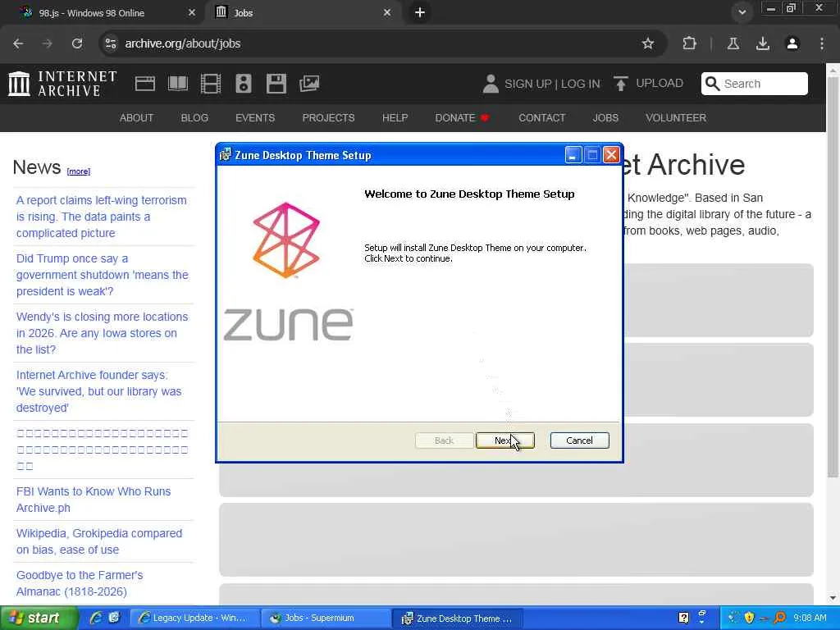The image size is (840, 630).
Task: Open the VOLUNTEER menu item
Action: (x=676, y=118)
